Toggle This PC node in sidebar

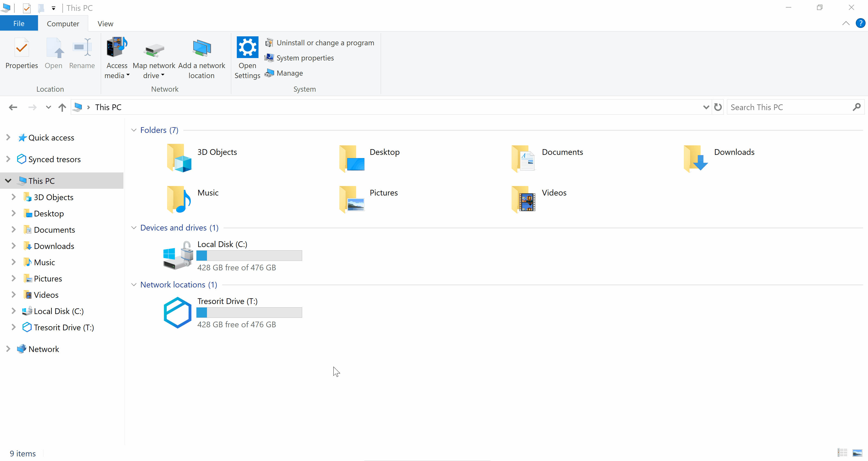(8, 181)
